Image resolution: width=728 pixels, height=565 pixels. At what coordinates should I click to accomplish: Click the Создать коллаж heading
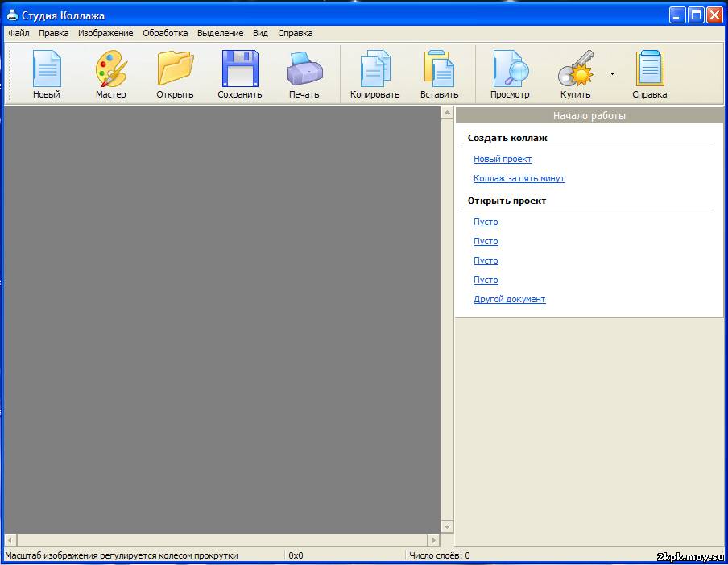(x=507, y=138)
